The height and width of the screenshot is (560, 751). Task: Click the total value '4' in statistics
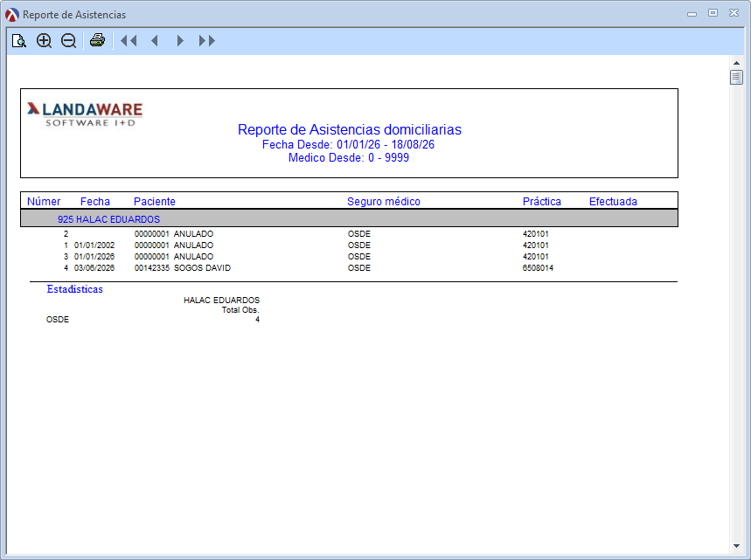257,320
